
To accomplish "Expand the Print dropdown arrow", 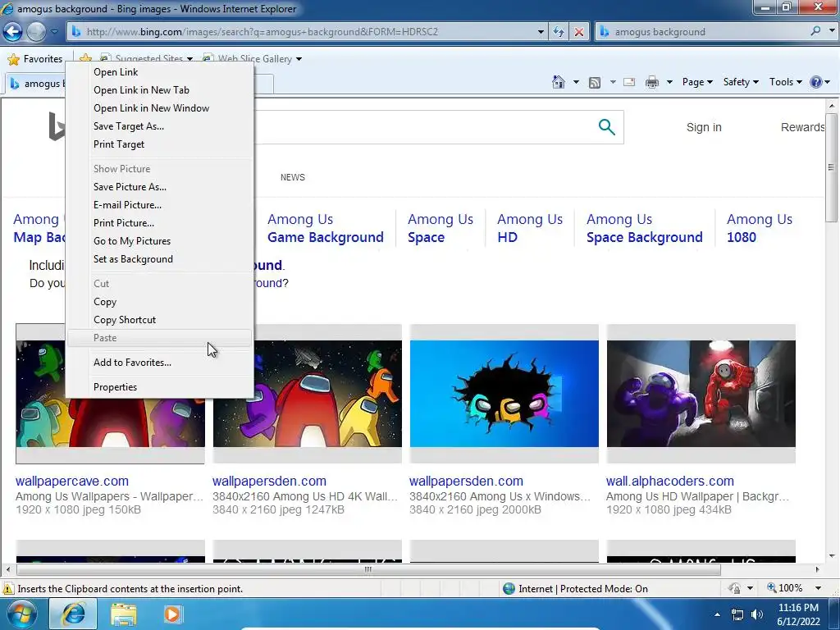I will coord(669,82).
